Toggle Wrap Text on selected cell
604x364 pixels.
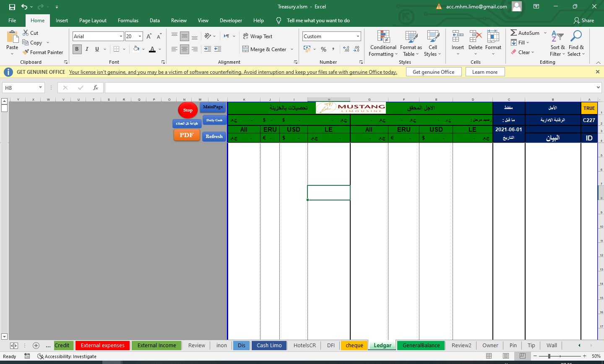[258, 36]
